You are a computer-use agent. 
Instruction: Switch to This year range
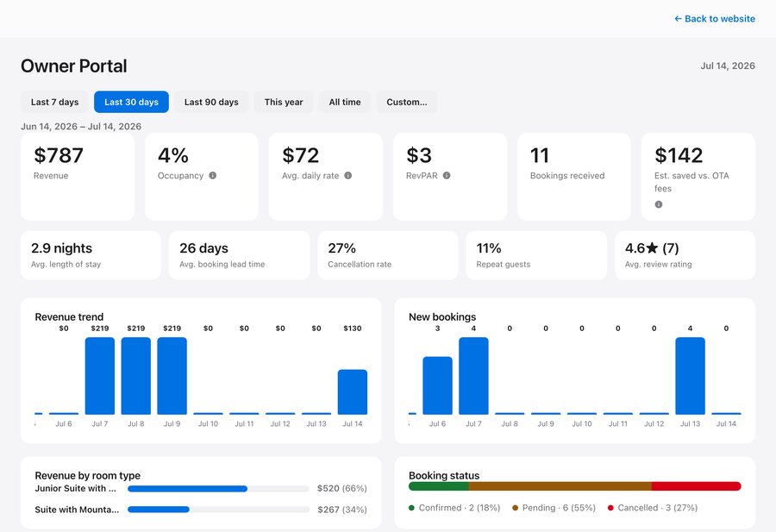[x=284, y=102]
